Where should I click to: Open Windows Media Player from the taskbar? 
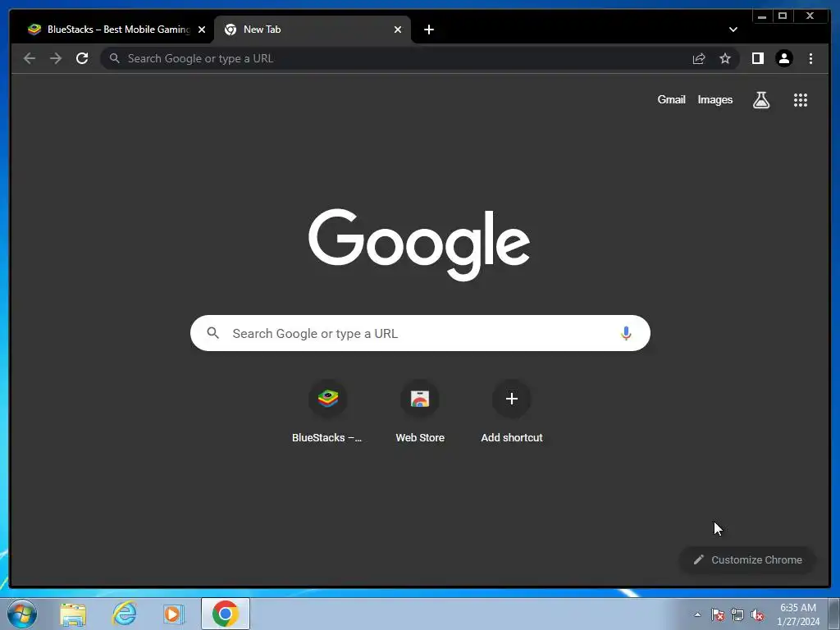click(174, 614)
